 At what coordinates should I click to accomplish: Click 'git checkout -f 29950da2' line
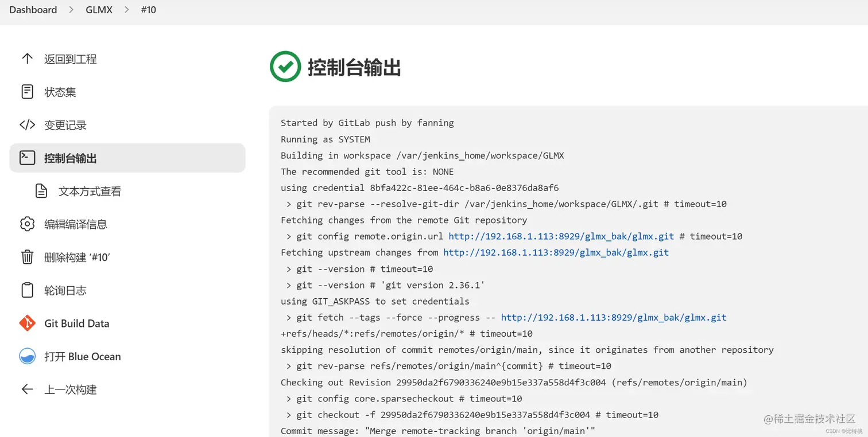pos(472,414)
